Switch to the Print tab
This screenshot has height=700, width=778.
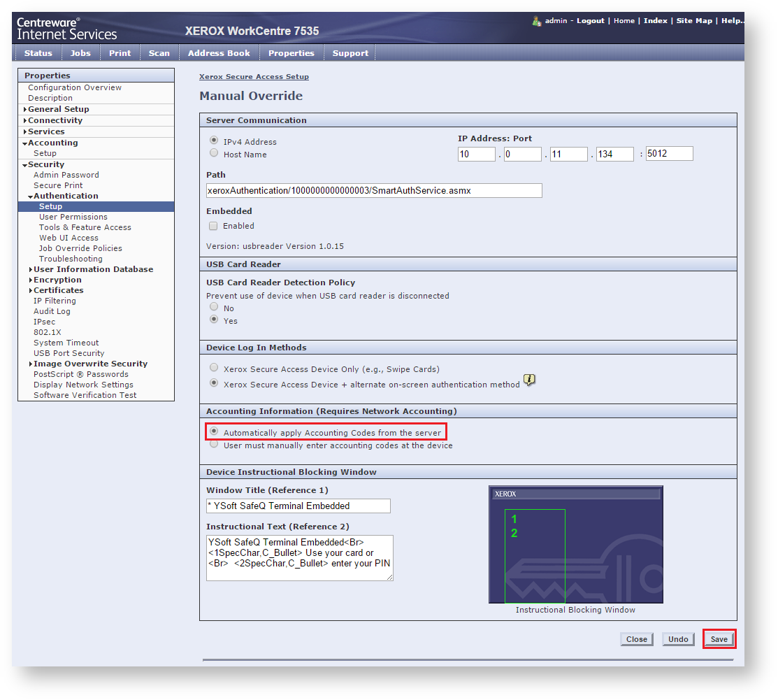tap(120, 53)
